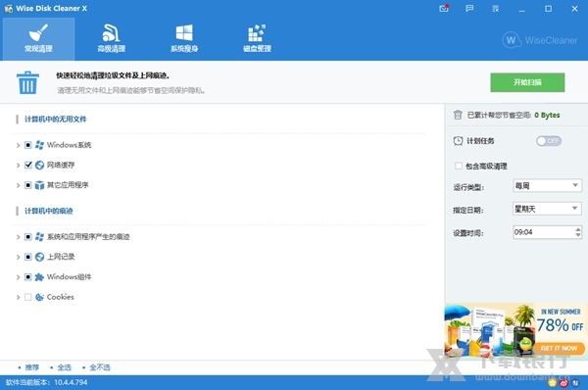Screen dimensions: 588x390
Task: Switch to 高级清理 tab
Action: 112,39
